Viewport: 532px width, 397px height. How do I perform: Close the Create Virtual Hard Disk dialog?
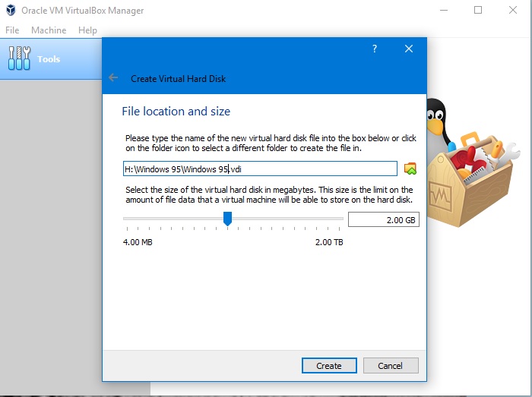pos(409,49)
